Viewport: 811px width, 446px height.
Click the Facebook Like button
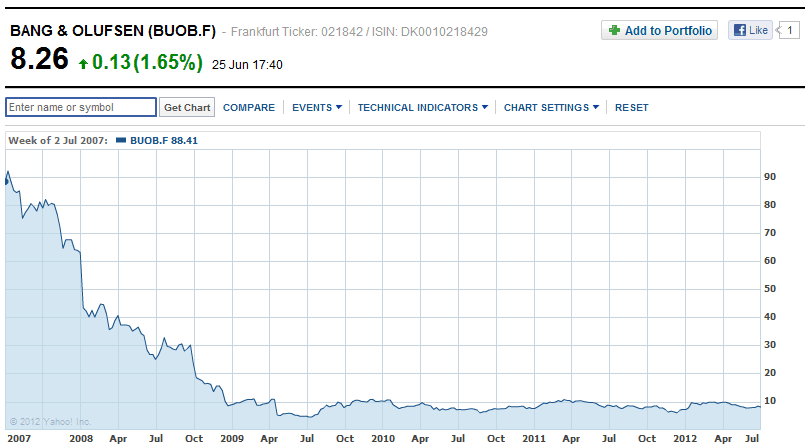pos(750,30)
